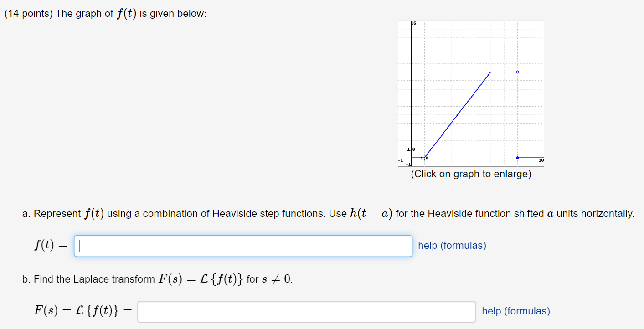Open the help (formulas) link for f(t)
Screen dimensions: 644x329
click(x=451, y=246)
